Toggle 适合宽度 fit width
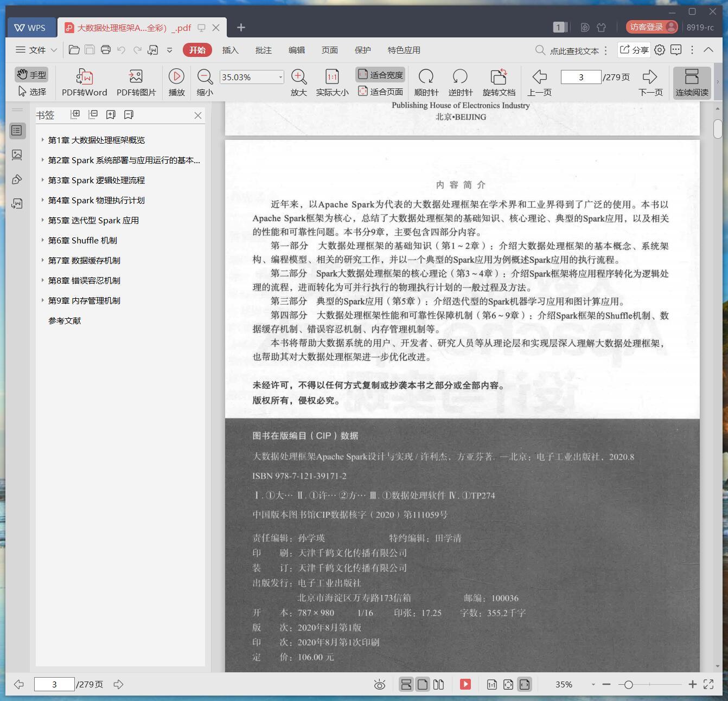This screenshot has width=728, height=701. click(381, 75)
